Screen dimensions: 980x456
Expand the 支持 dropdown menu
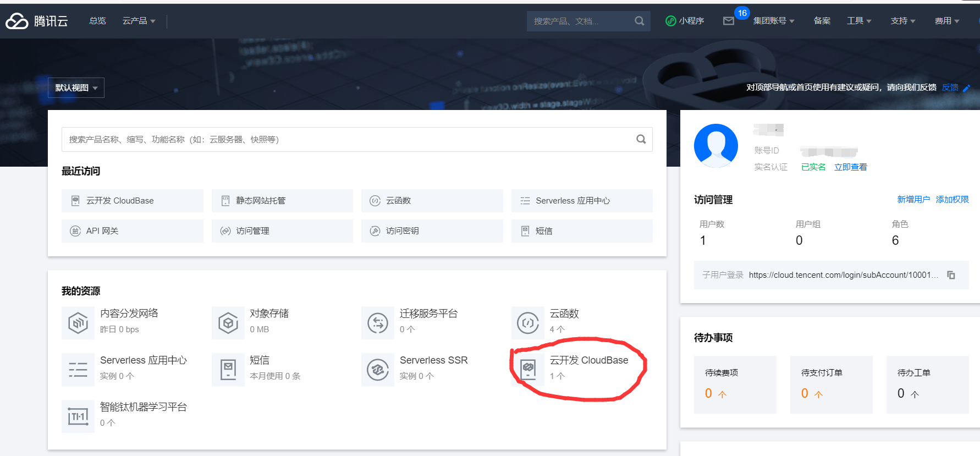903,21
